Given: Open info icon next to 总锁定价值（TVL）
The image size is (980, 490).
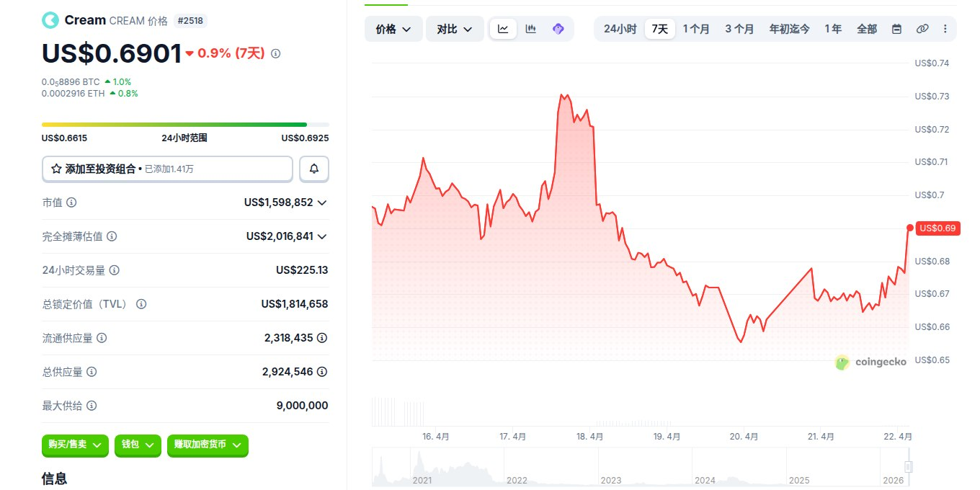Looking at the screenshot, I should click(x=141, y=304).
